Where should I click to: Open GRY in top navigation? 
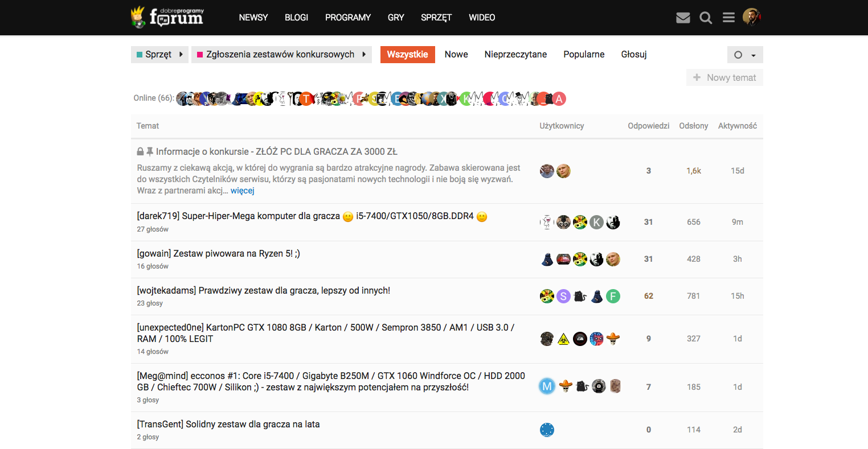tap(396, 18)
